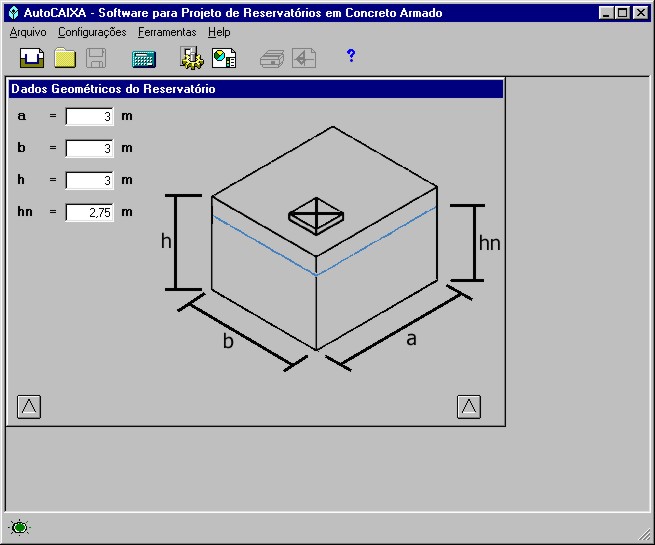Maximize the AutoCAIXA window

coord(622,13)
